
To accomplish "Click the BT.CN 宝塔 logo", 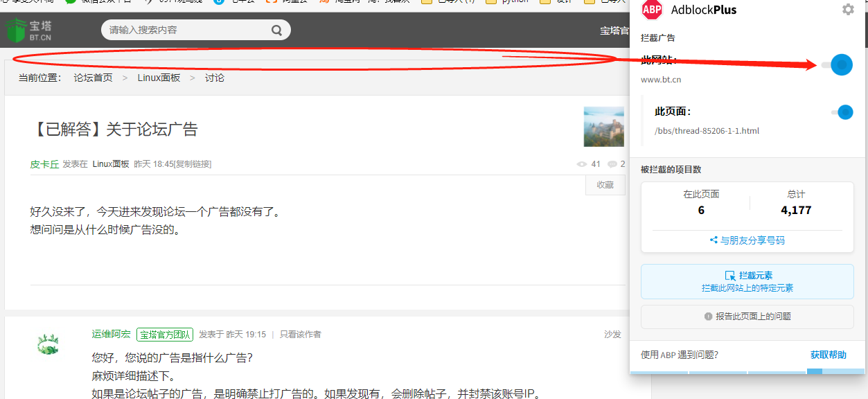I will coord(28,30).
